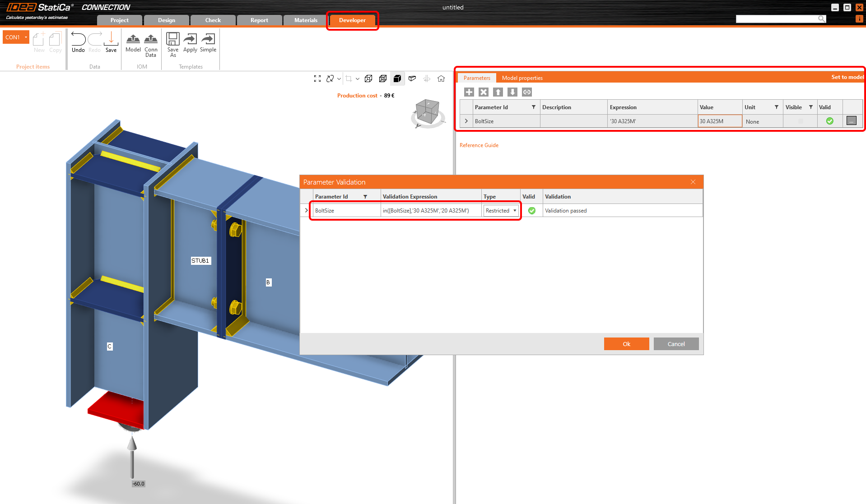Open the Simple template tool

point(208,43)
